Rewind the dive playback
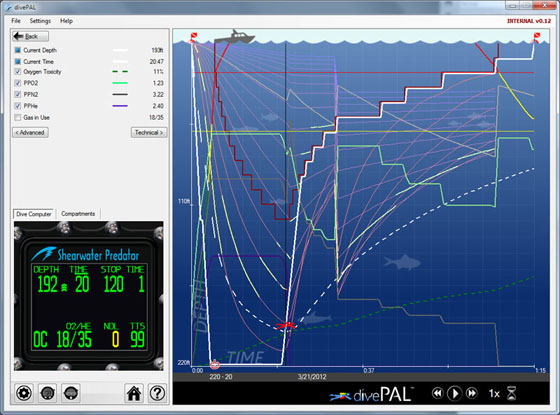 tap(438, 394)
